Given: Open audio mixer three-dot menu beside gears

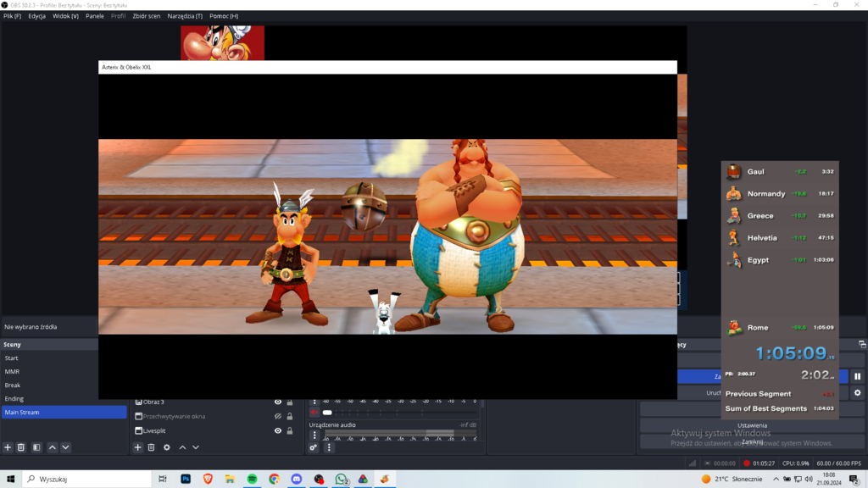Looking at the screenshot, I should [329, 447].
